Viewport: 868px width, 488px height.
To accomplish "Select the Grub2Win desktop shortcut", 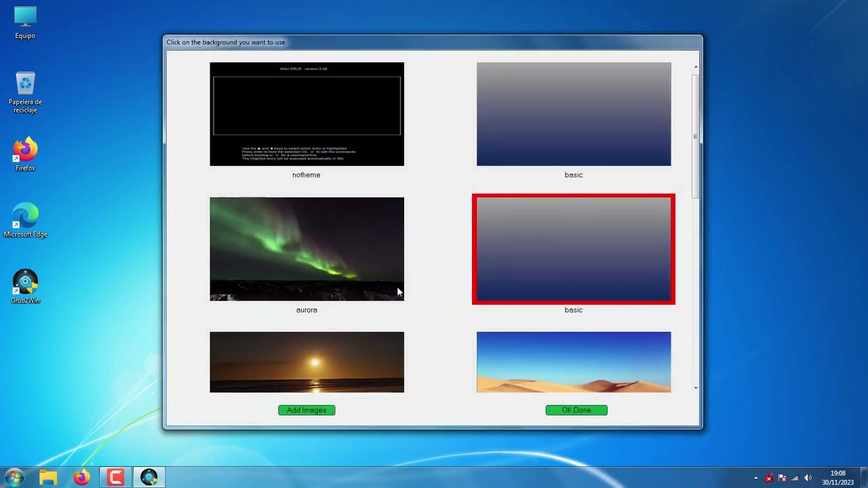I will click(25, 286).
